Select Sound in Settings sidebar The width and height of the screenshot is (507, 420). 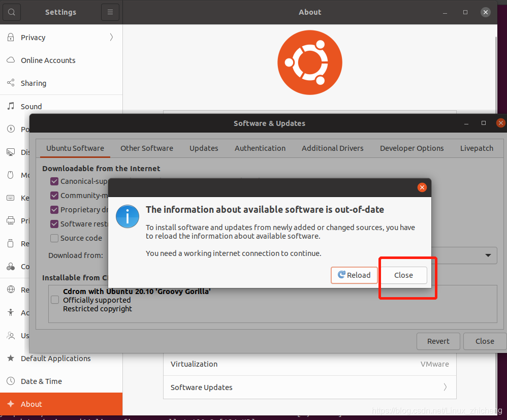[x=61, y=106]
